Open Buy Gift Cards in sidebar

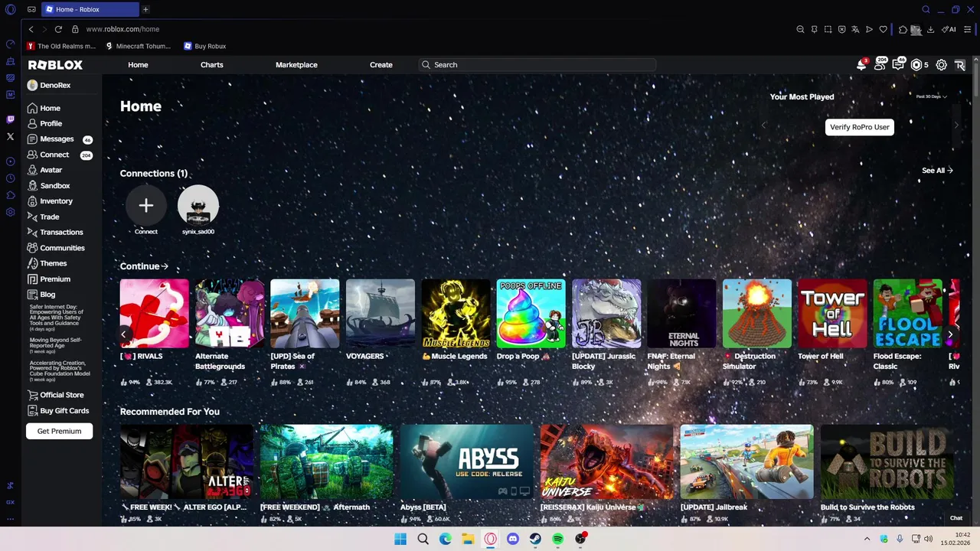pos(58,411)
